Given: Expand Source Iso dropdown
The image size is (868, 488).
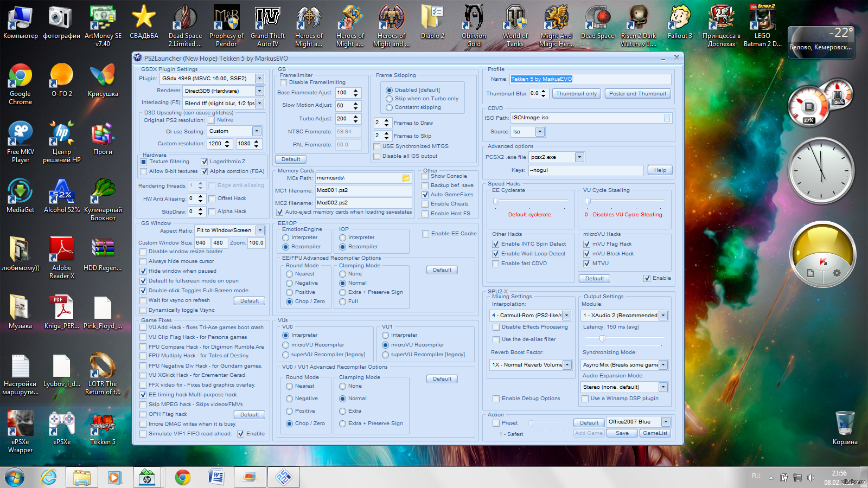Looking at the screenshot, I should pyautogui.click(x=539, y=132).
